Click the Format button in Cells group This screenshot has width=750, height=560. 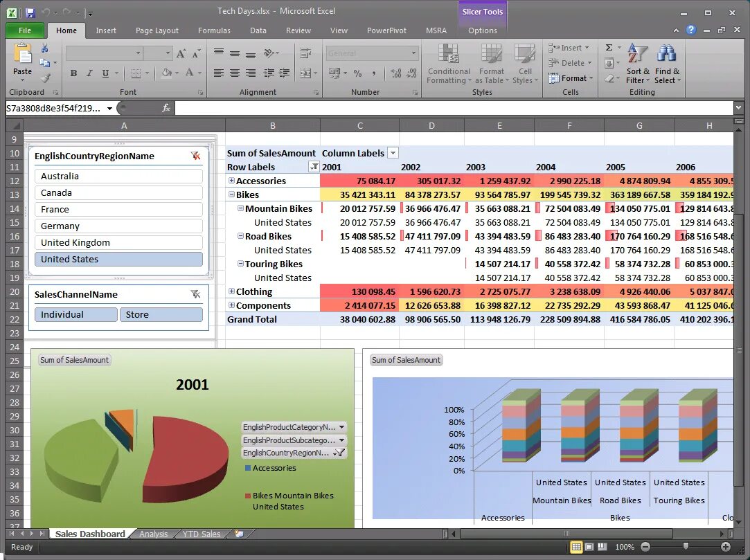(571, 78)
